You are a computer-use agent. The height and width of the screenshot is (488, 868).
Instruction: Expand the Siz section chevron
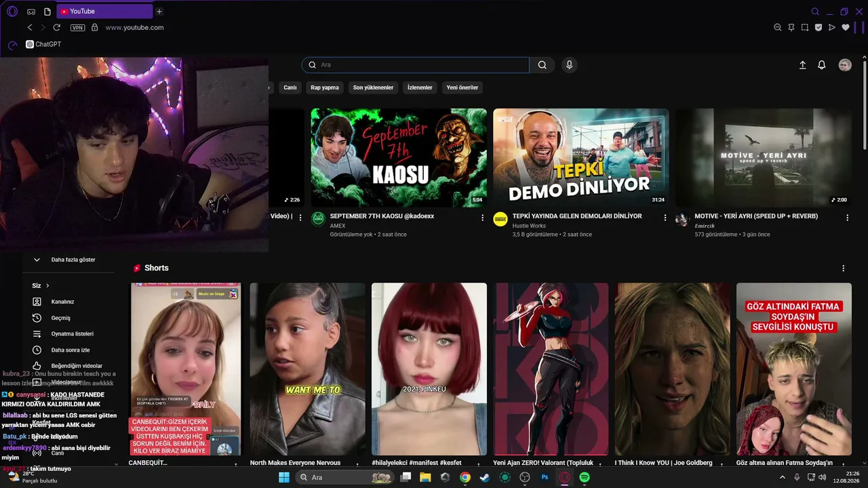click(47, 285)
